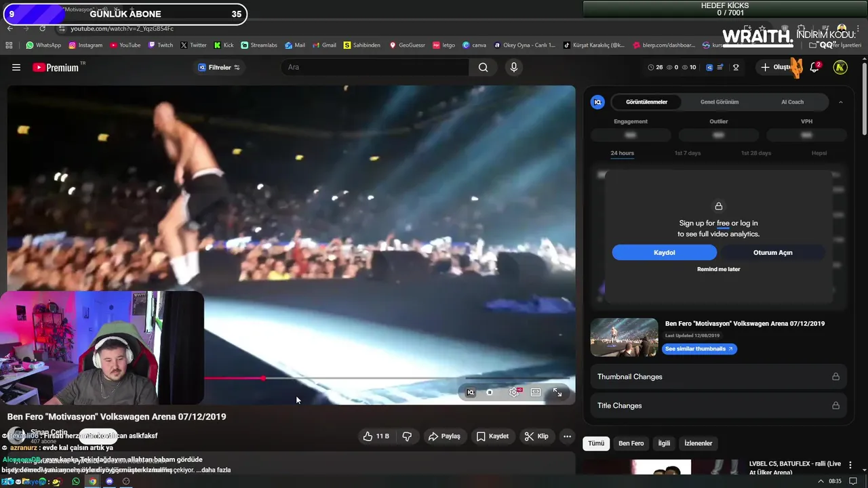Select the 24 hours range tab
This screenshot has width=868, height=488.
tap(622, 153)
